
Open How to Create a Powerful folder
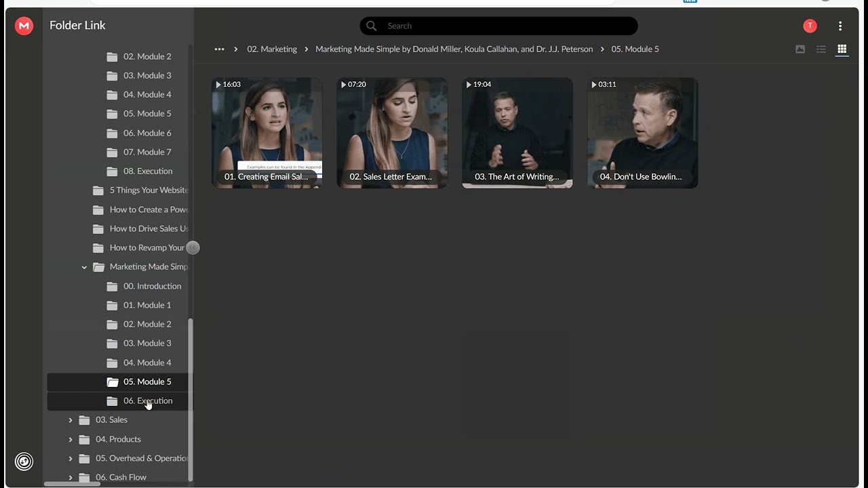[149, 209]
